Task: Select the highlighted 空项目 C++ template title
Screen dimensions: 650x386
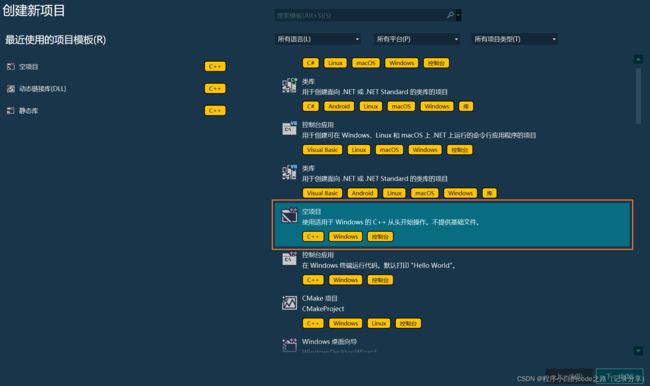Action: click(x=311, y=211)
